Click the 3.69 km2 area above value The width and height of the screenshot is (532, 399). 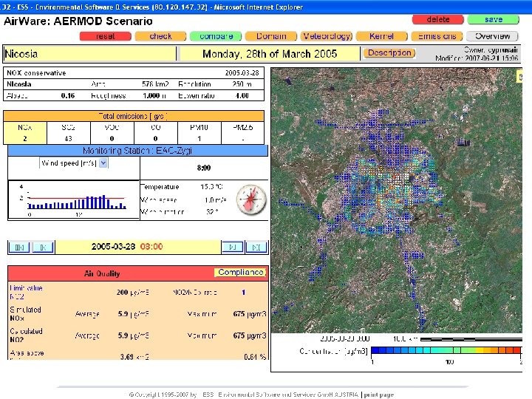[x=134, y=357]
